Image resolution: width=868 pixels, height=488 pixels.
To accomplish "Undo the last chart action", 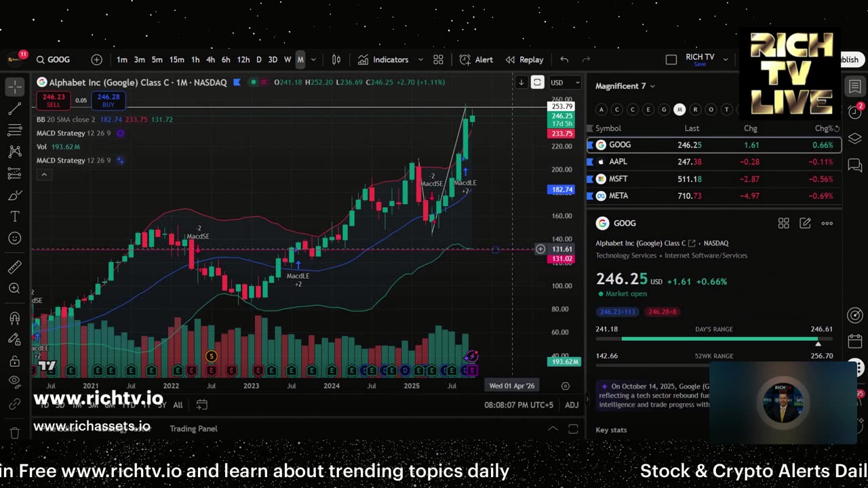I will coord(564,60).
